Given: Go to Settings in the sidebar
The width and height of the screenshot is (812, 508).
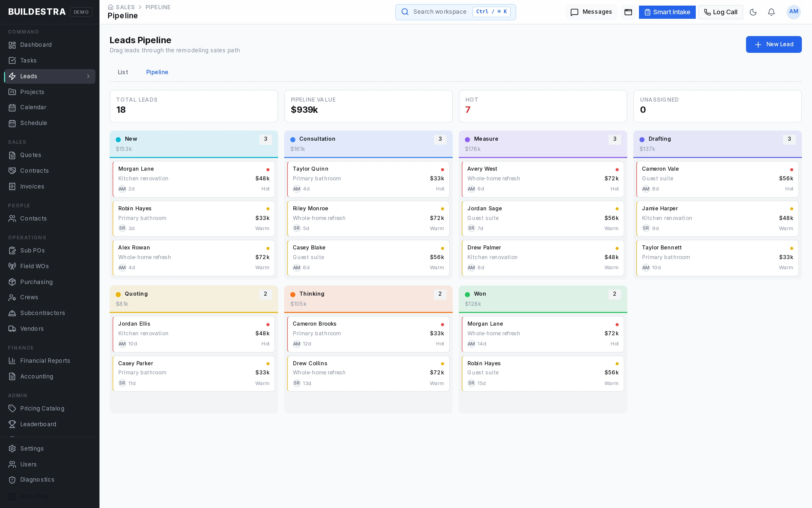Looking at the screenshot, I should click(x=50, y=449).
